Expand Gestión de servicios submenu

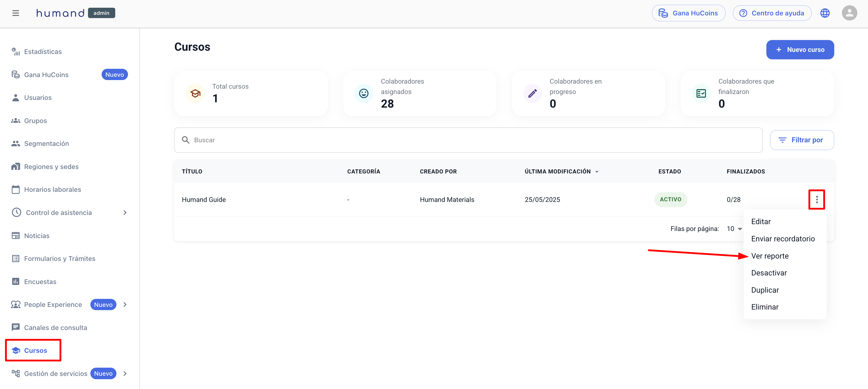(x=125, y=374)
